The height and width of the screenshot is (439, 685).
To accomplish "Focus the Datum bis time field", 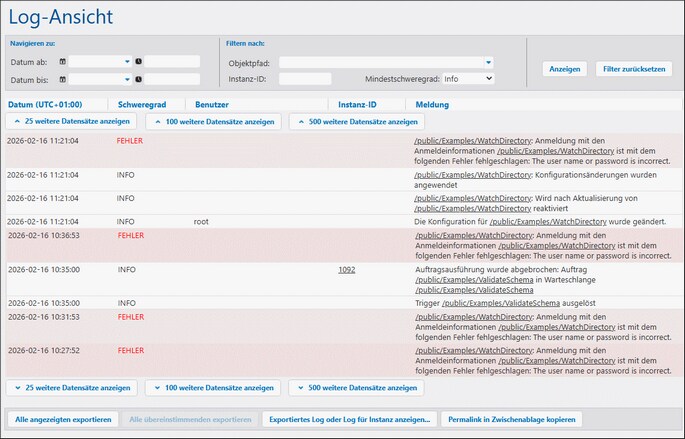I will (x=172, y=80).
